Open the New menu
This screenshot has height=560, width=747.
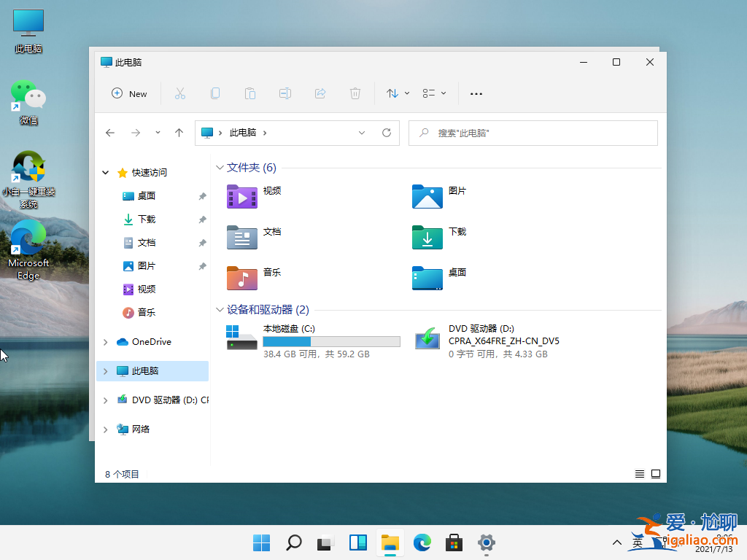[x=129, y=93]
